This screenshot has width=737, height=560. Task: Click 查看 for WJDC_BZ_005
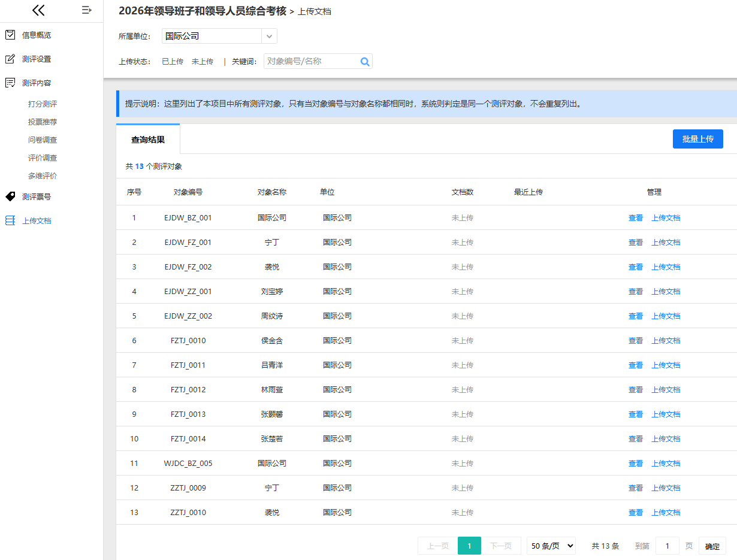[x=636, y=463]
